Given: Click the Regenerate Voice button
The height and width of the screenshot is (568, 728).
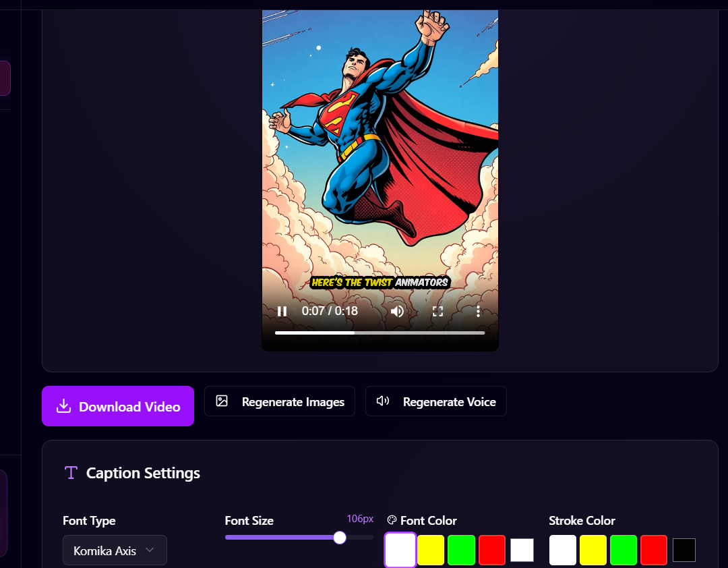Looking at the screenshot, I should click(435, 401).
